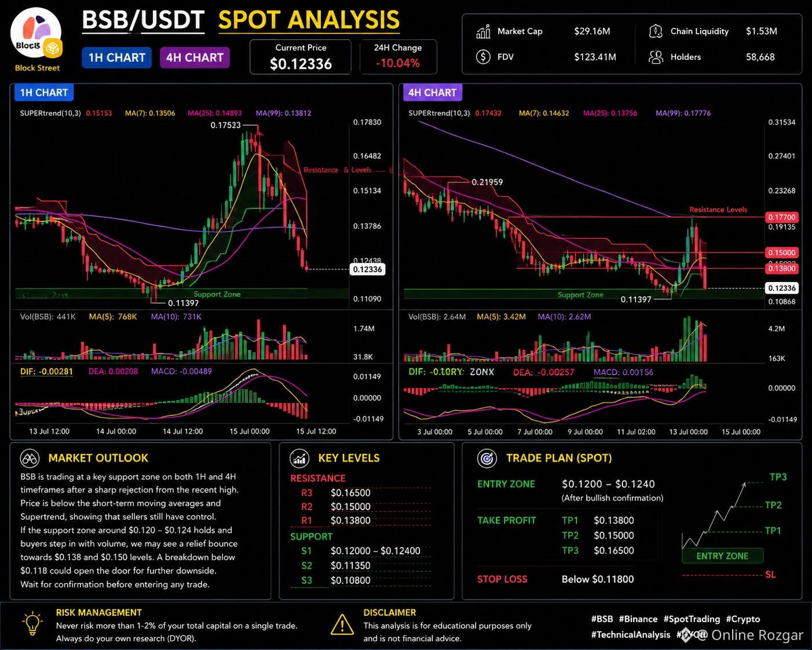Click the SPOT ANALYSIS heading

tap(309, 20)
